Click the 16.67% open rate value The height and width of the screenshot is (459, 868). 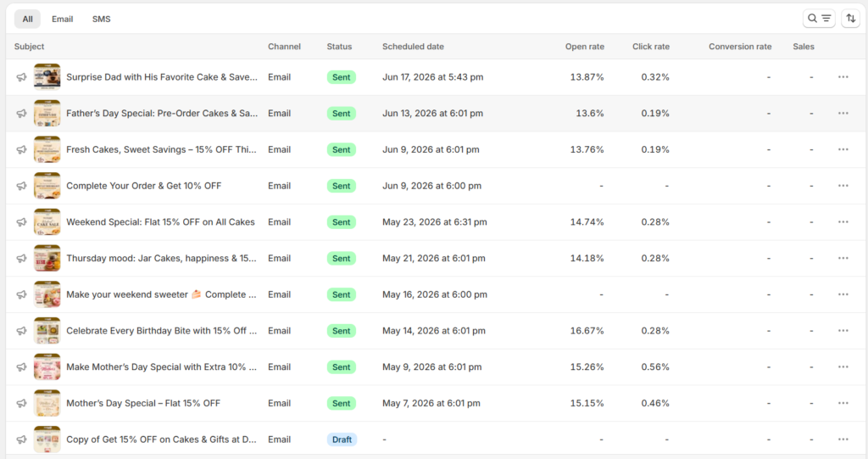587,331
